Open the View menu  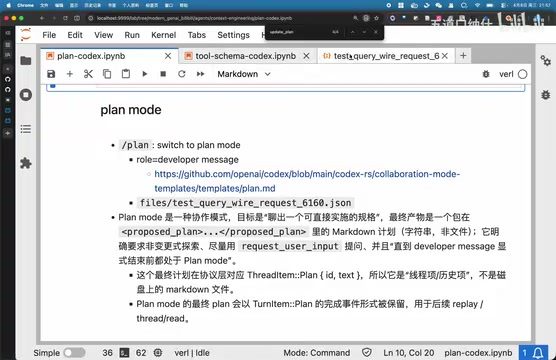(x=104, y=35)
